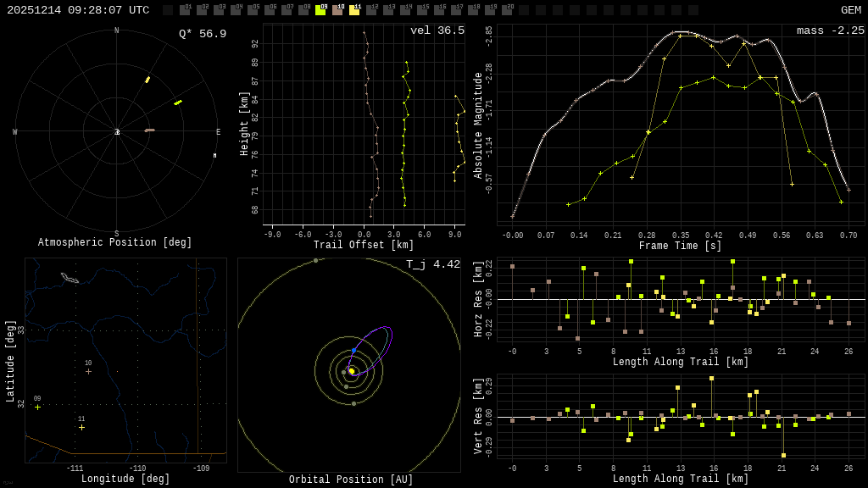Viewport: 868px width, 488px height.
Task: Toggle the yellow station 11 indicator box
Action: (354, 10)
